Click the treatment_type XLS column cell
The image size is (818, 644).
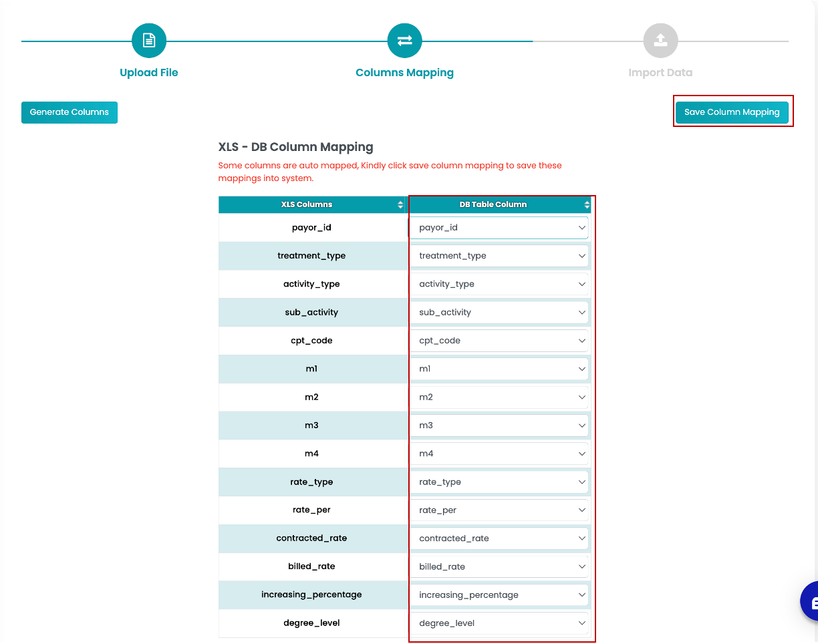(x=312, y=256)
